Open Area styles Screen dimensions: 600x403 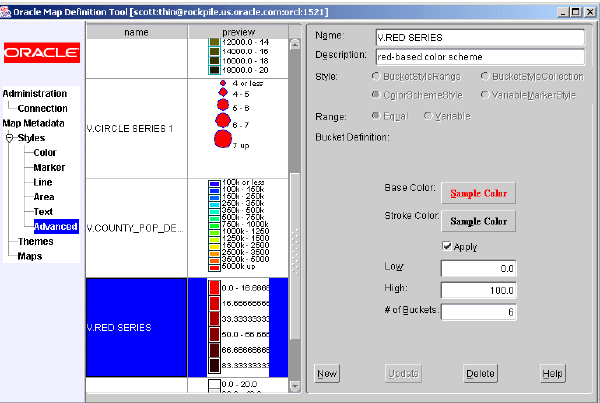pos(44,197)
